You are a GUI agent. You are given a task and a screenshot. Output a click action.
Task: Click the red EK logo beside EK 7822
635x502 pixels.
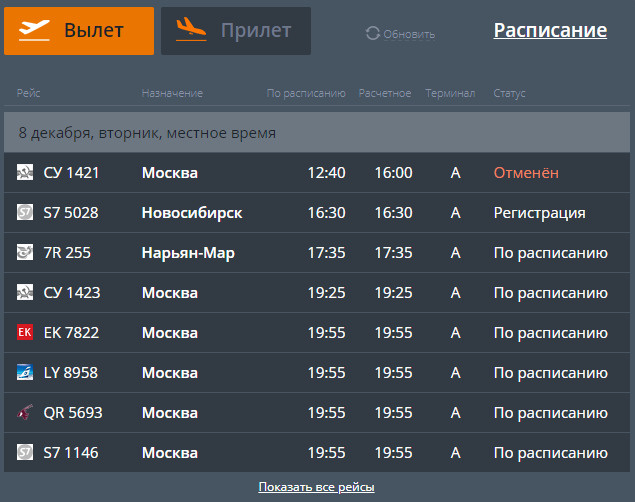point(25,332)
